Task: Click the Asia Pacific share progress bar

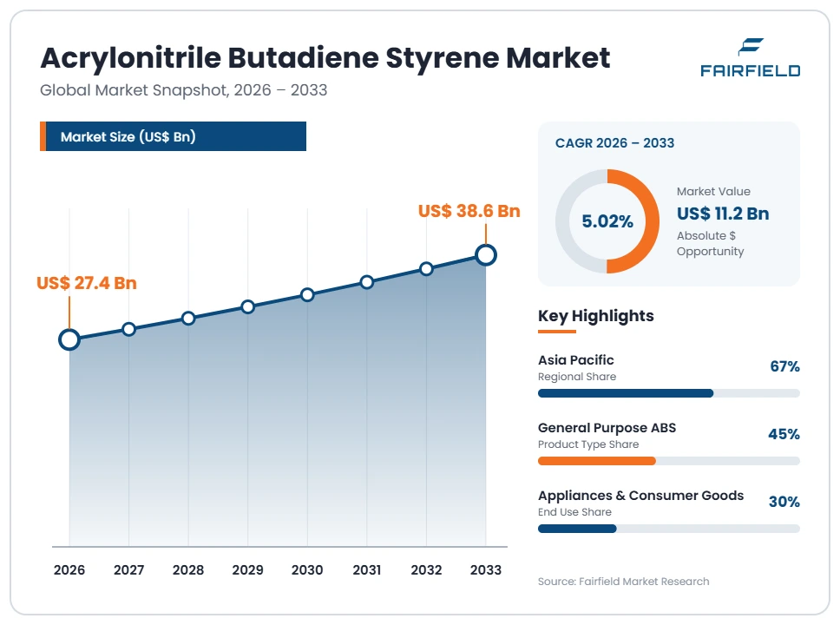Action: point(668,393)
